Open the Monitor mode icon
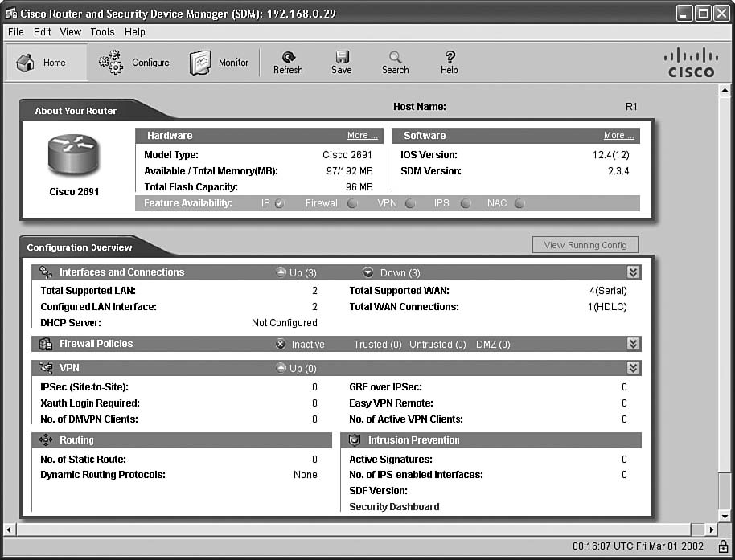The image size is (735, 560). pos(200,63)
